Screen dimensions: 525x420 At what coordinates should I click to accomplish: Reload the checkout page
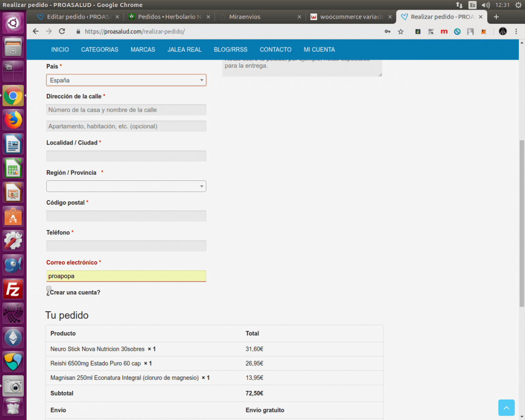(62, 31)
